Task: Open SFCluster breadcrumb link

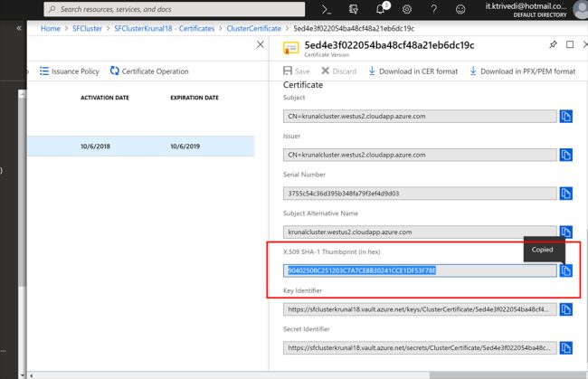Action: click(87, 28)
